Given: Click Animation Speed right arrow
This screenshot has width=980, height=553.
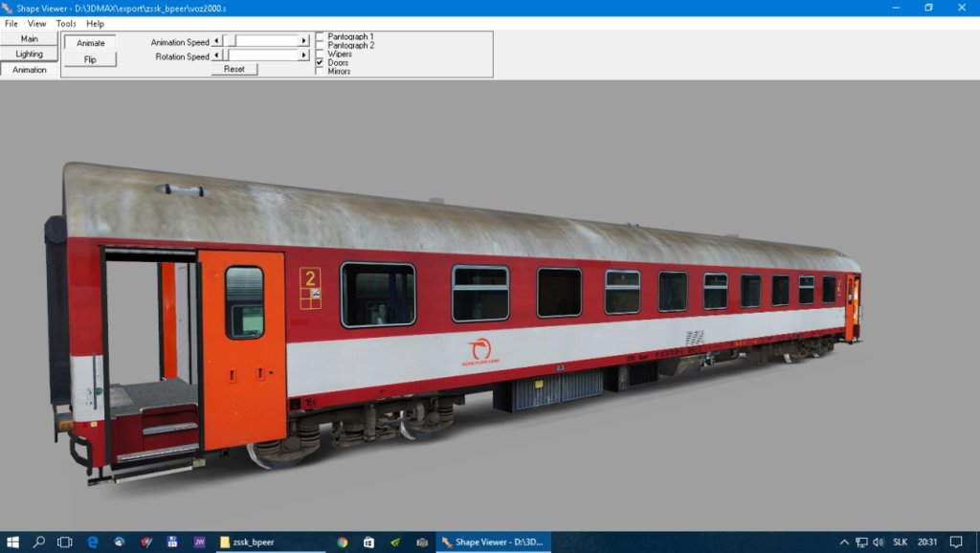Looking at the screenshot, I should 304,41.
